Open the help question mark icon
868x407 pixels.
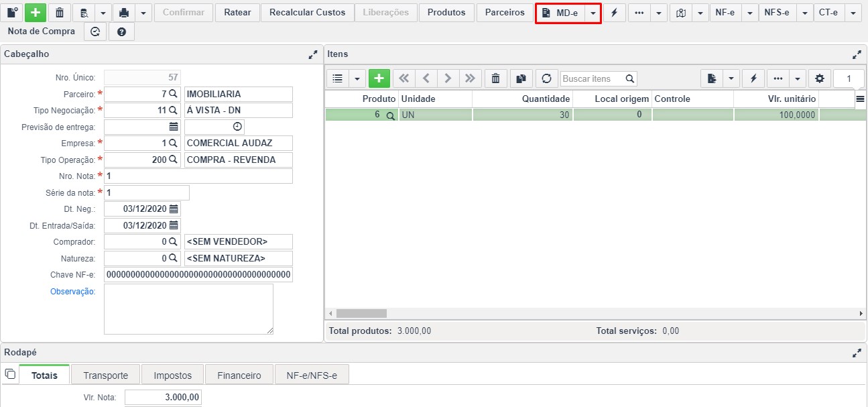coord(121,32)
